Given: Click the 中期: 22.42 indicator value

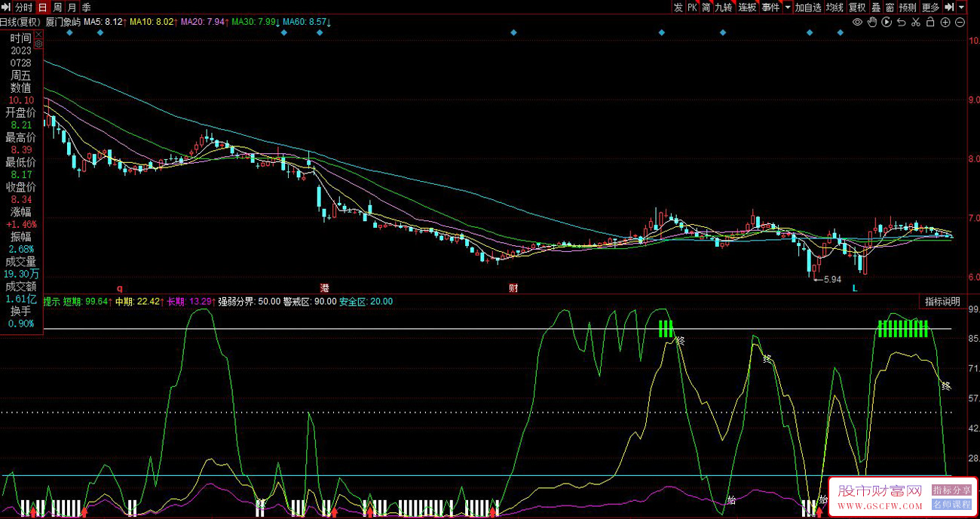Looking at the screenshot, I should tap(139, 302).
